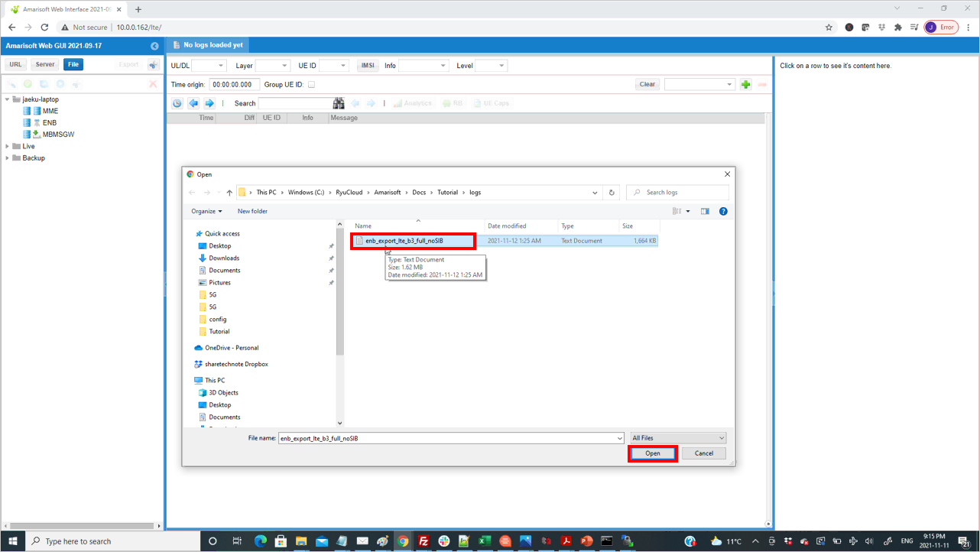Click RyuCloud in the address breadcrumb

click(349, 193)
